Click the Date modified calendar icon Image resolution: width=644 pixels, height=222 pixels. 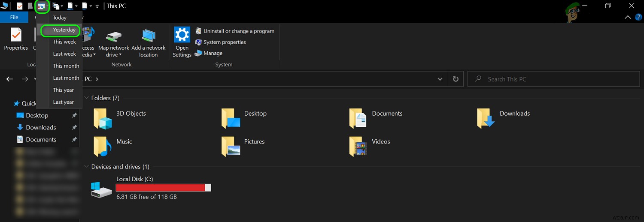pyautogui.click(x=42, y=6)
